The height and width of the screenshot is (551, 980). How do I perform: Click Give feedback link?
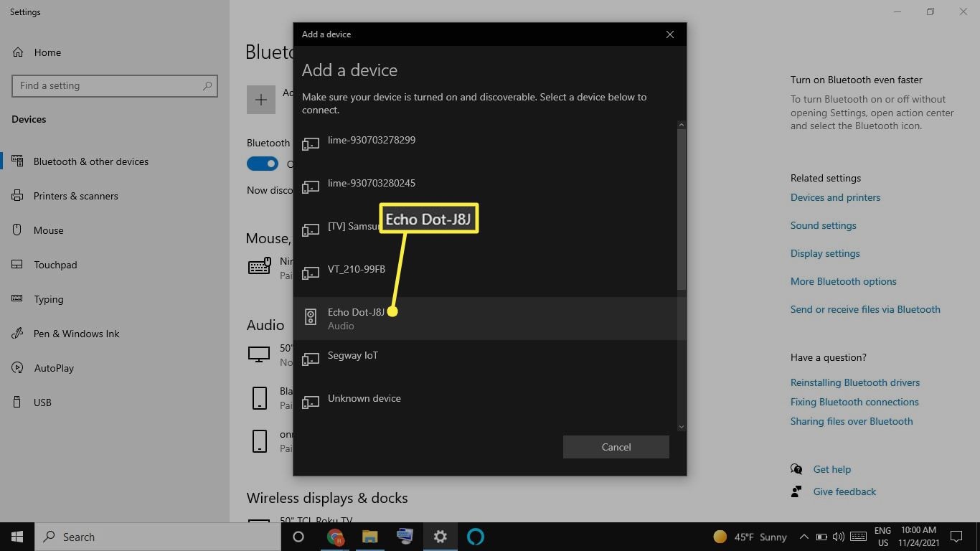[844, 491]
